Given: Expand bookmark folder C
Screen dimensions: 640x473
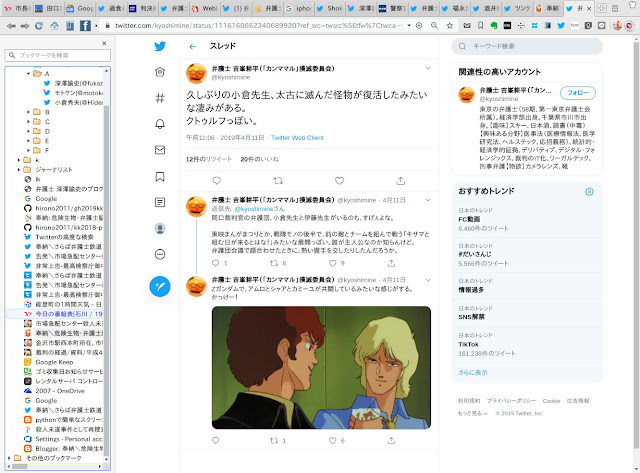Looking at the screenshot, I should click(x=28, y=122).
